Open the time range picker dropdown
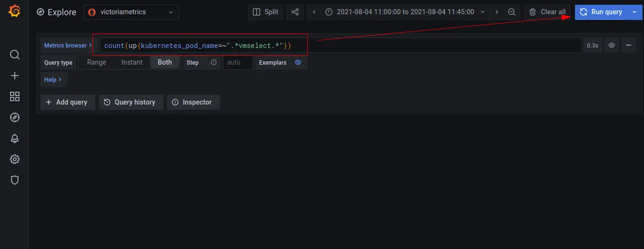 [x=406, y=12]
